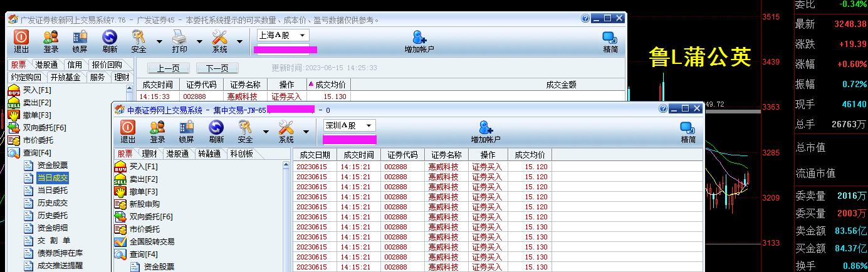The width and height of the screenshot is (868, 272).
Task: Select 买入[F1] in 中泰证券 tree
Action: [x=144, y=167]
